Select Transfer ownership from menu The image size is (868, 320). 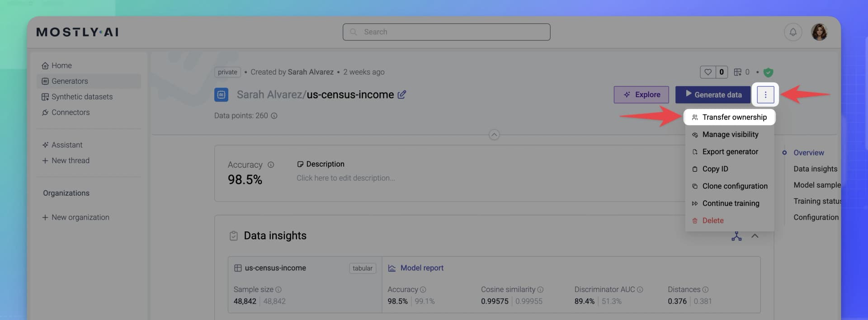pos(729,118)
